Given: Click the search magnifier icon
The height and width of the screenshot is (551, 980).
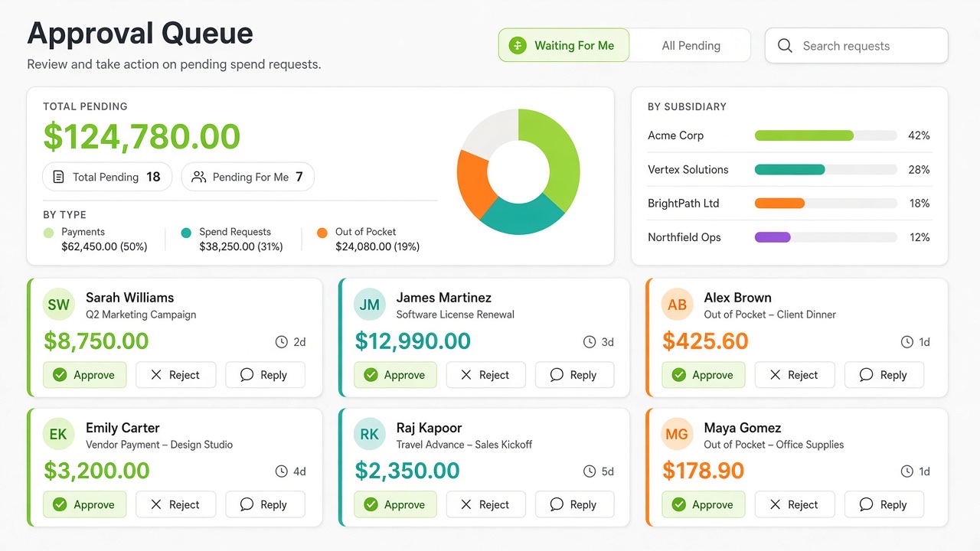Looking at the screenshot, I should click(785, 46).
